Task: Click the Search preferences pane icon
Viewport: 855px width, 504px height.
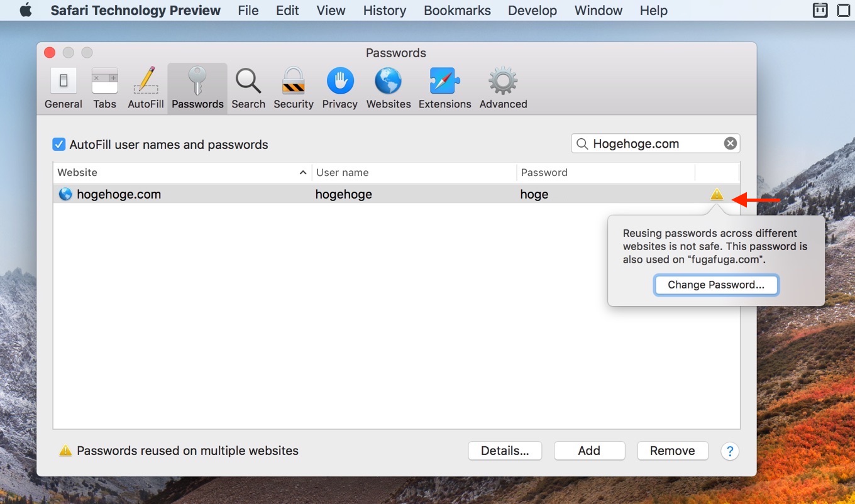Action: [248, 88]
